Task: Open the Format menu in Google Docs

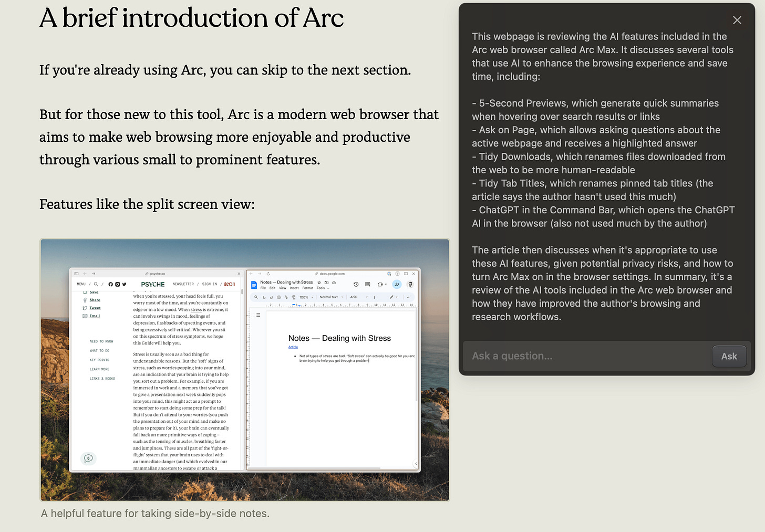Action: [308, 288]
